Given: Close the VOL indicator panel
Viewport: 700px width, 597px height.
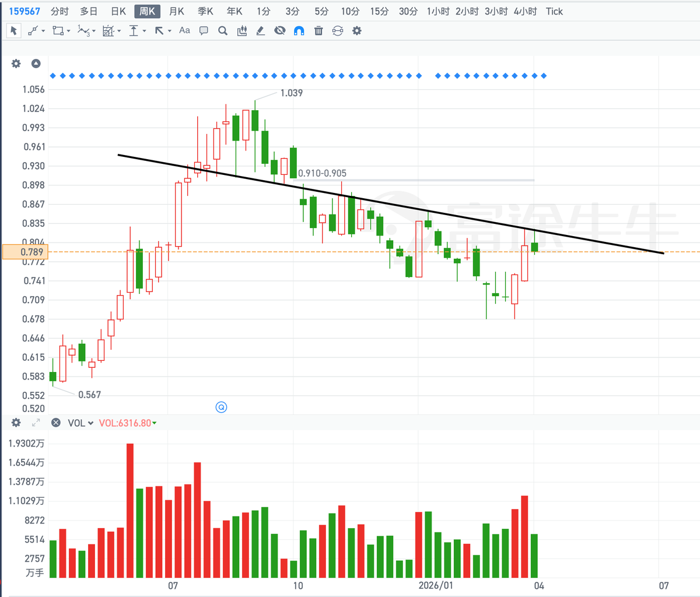Looking at the screenshot, I should pyautogui.click(x=56, y=423).
